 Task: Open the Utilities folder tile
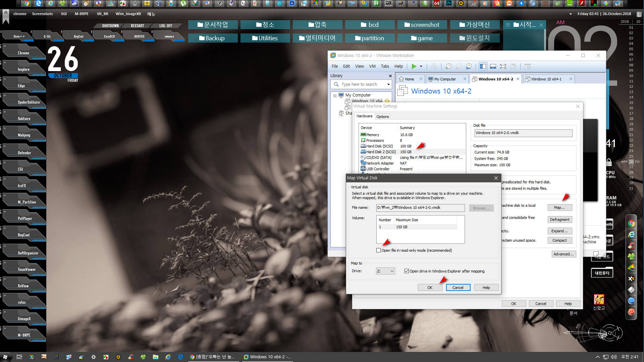[265, 38]
